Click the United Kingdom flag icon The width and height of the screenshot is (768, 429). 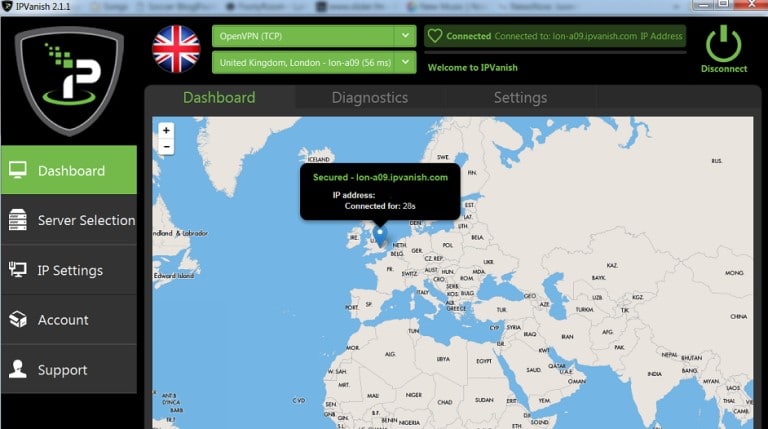[176, 49]
